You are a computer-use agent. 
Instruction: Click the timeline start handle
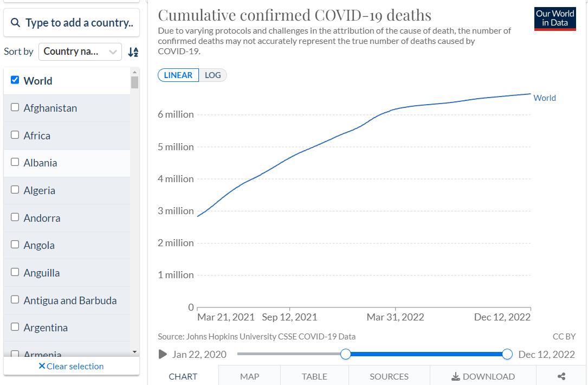point(346,354)
